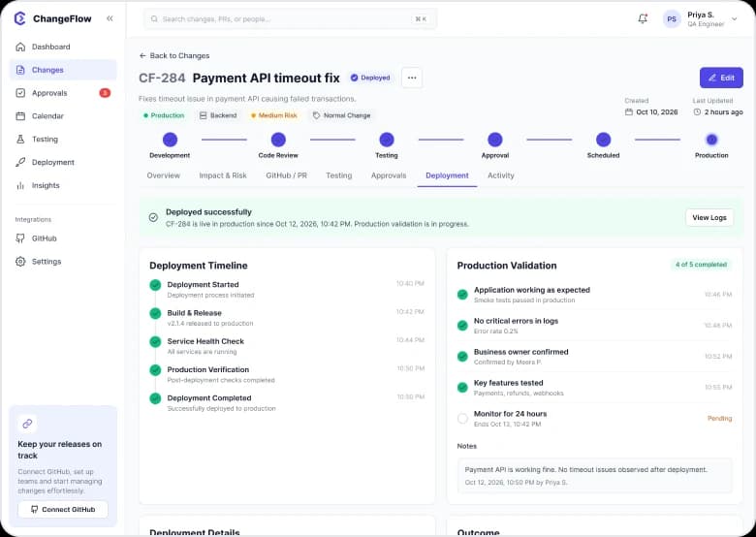
Task: Click the PS user avatar
Action: 672,19
